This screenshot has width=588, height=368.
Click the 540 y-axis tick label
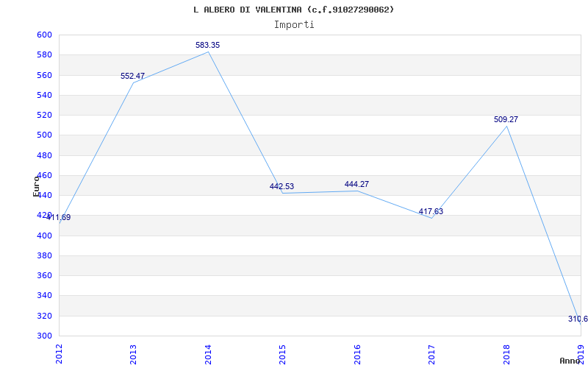tap(44, 96)
